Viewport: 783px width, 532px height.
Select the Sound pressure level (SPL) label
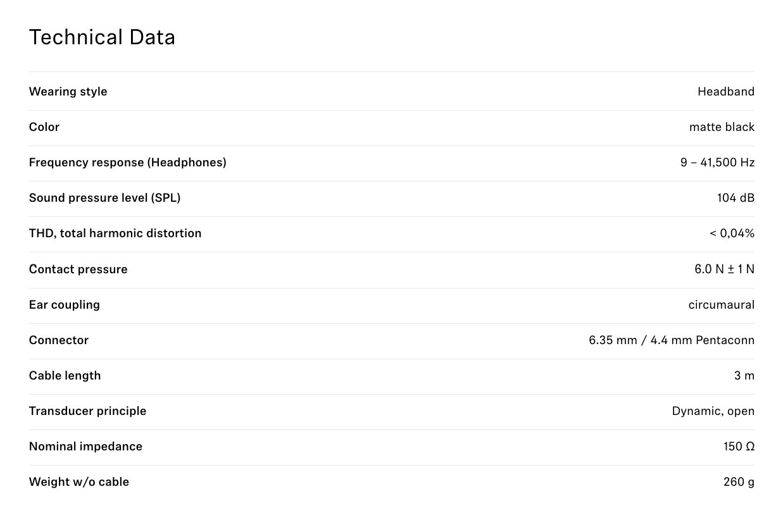tap(104, 198)
